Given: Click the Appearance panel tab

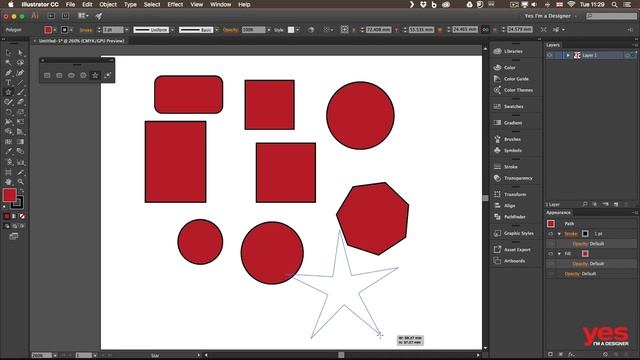Looking at the screenshot, I should click(558, 213).
